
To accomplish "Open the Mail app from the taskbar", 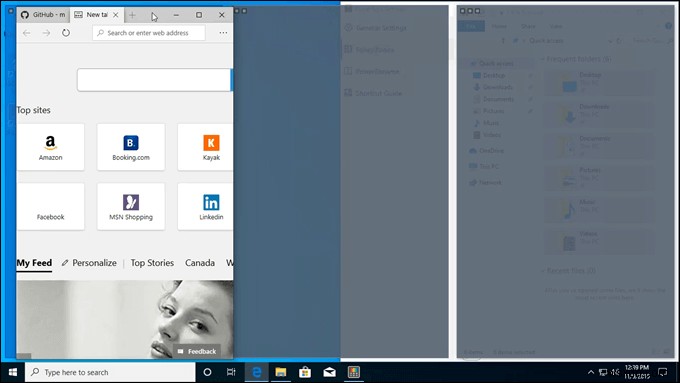I will [x=329, y=372].
